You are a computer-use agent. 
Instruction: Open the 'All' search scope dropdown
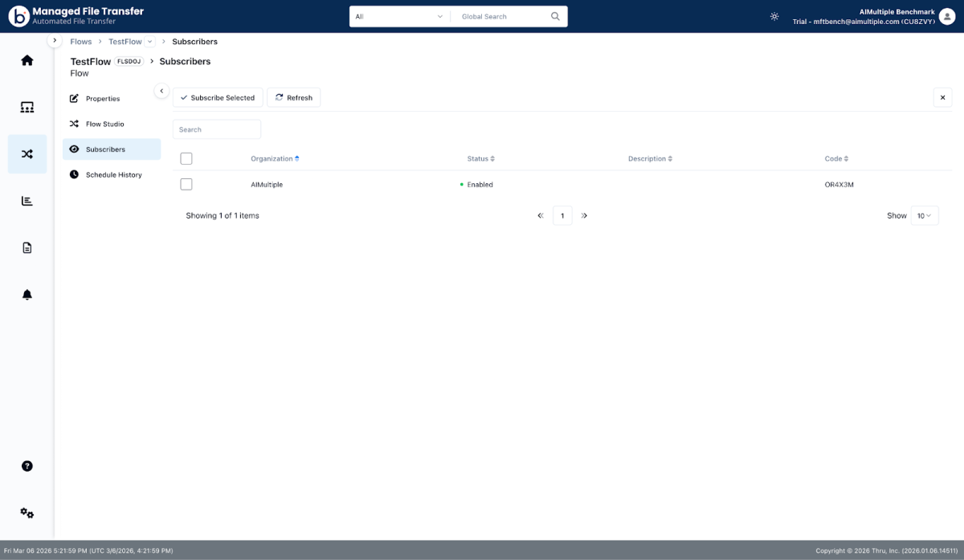tap(399, 16)
